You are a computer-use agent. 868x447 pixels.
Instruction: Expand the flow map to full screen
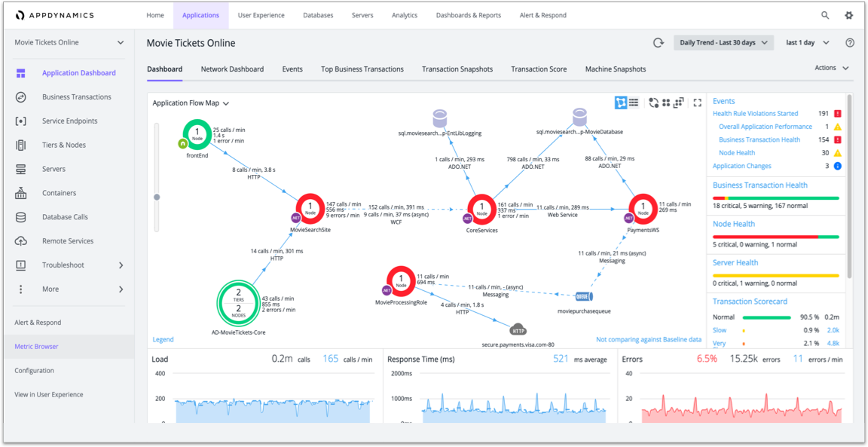point(697,102)
